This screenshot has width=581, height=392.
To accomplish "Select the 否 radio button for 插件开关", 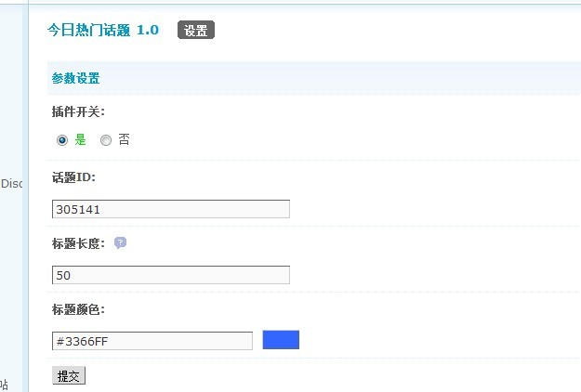I will [106, 140].
